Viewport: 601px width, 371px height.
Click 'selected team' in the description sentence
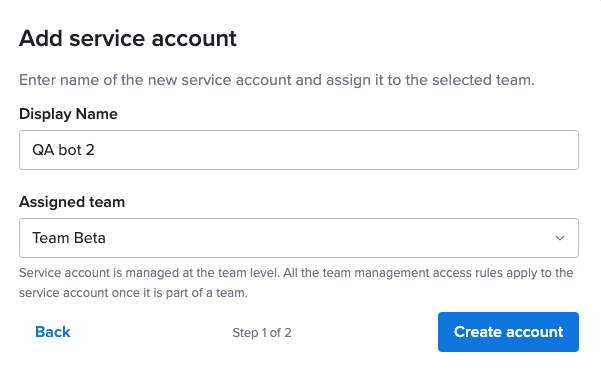coord(483,80)
